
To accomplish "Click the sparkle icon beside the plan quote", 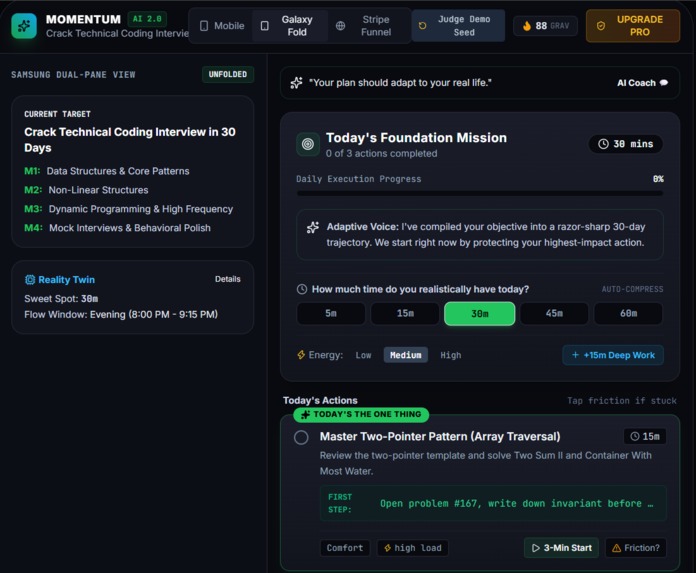I will 296,83.
